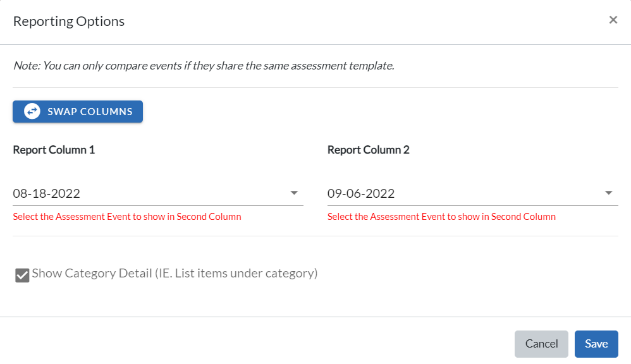Click the dropdown caret for Report Column 2

609,193
